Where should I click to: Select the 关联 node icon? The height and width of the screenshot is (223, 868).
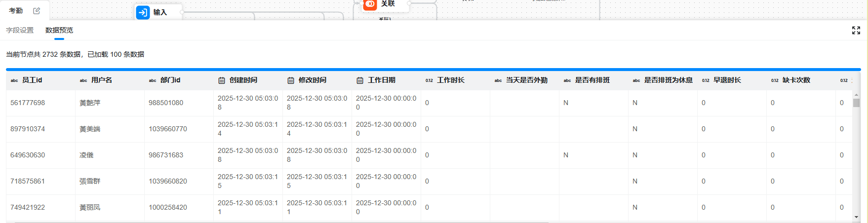point(370,4)
